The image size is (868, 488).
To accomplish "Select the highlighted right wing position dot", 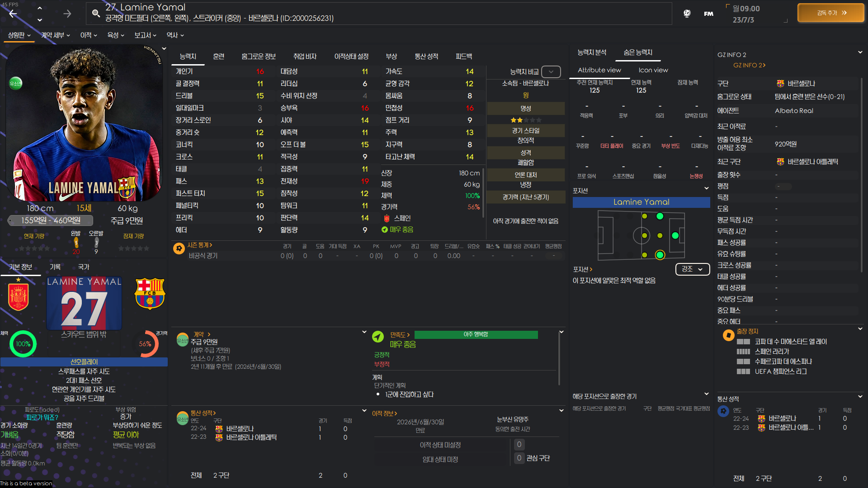I will click(x=660, y=255).
